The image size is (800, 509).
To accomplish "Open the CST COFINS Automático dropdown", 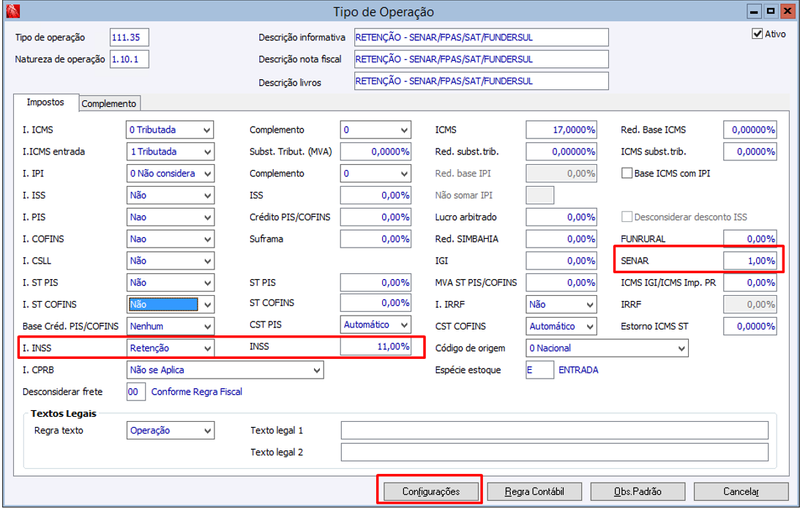I will (561, 326).
